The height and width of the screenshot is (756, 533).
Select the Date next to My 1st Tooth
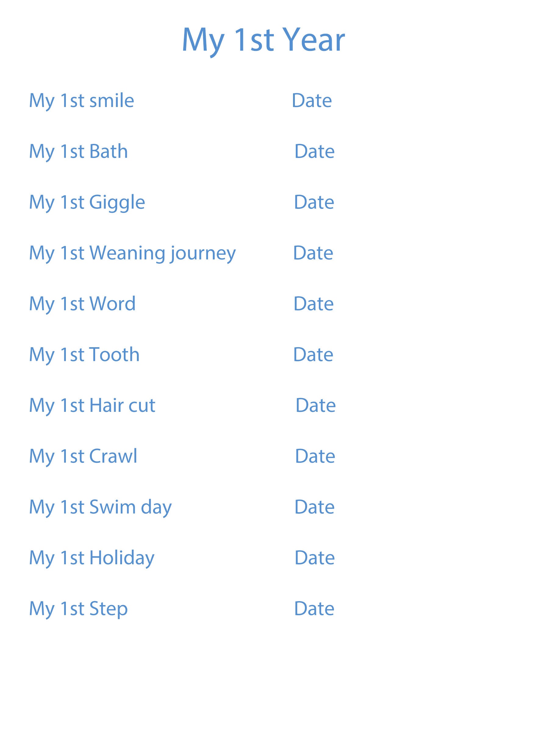click(x=313, y=355)
